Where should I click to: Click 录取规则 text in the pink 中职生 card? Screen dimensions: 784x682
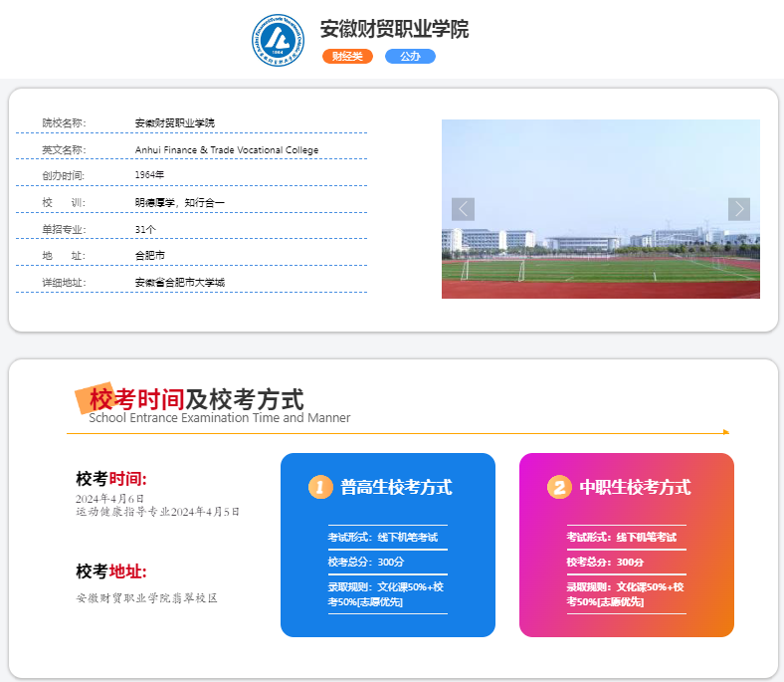point(625,594)
